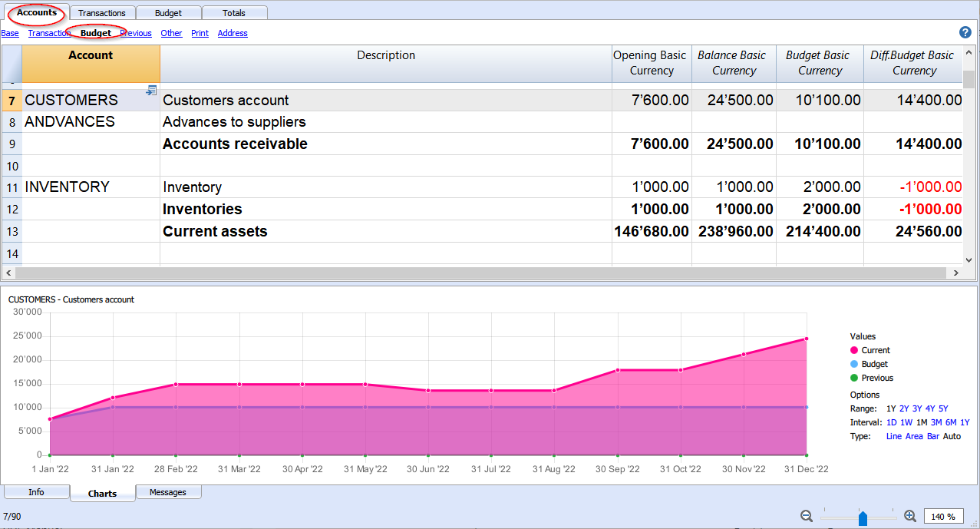The image size is (980, 529).
Task: Switch to the Address view
Action: click(233, 33)
